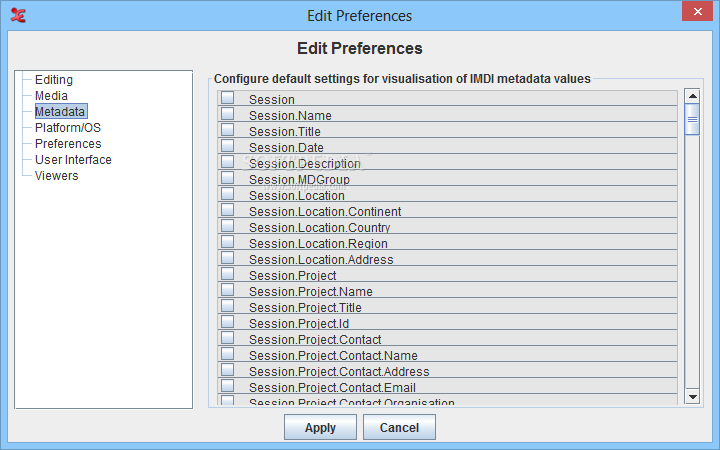This screenshot has width=720, height=450.
Task: Click the scrollbar down arrow
Action: click(692, 396)
